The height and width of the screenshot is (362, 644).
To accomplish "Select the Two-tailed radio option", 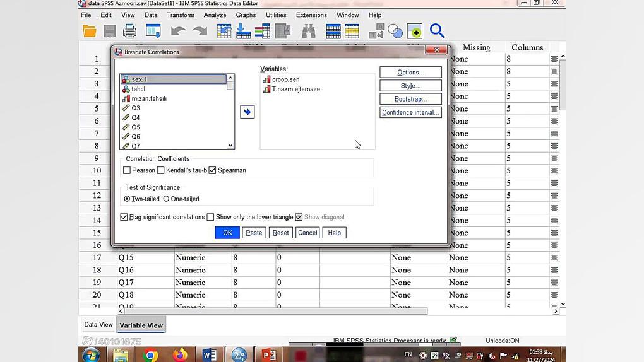I will coord(127,199).
